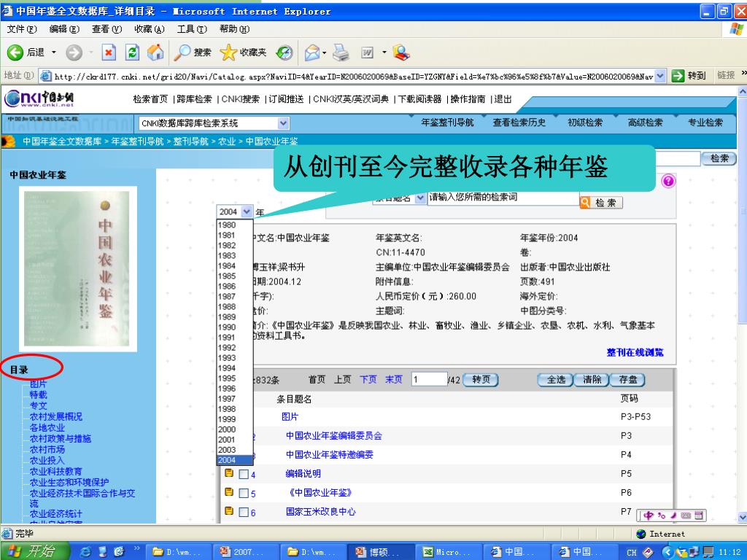Click the 检索 button with magnifier icon
The height and width of the screenshot is (560, 747).
coord(601,203)
